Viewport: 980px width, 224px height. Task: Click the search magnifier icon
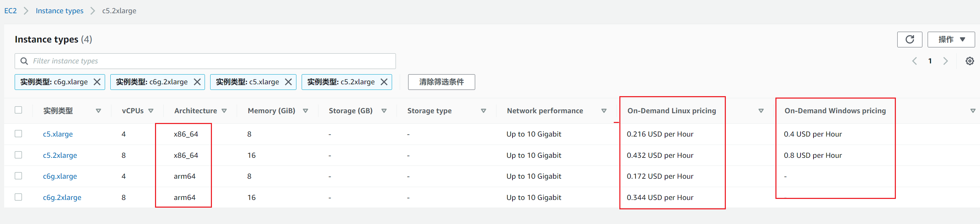pyautogui.click(x=24, y=61)
